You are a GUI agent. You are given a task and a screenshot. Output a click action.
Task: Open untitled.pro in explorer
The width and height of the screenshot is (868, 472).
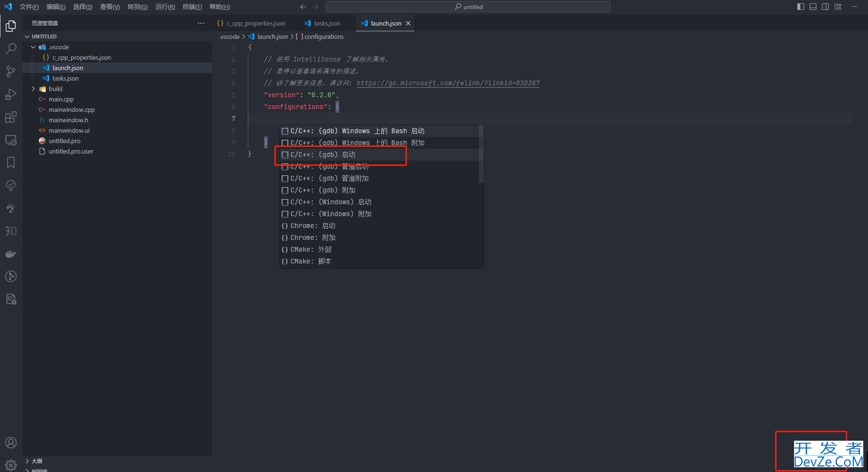pos(117,141)
